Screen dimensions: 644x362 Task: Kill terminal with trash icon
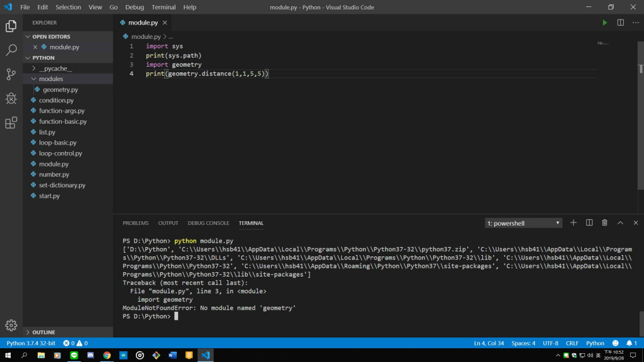tap(604, 222)
